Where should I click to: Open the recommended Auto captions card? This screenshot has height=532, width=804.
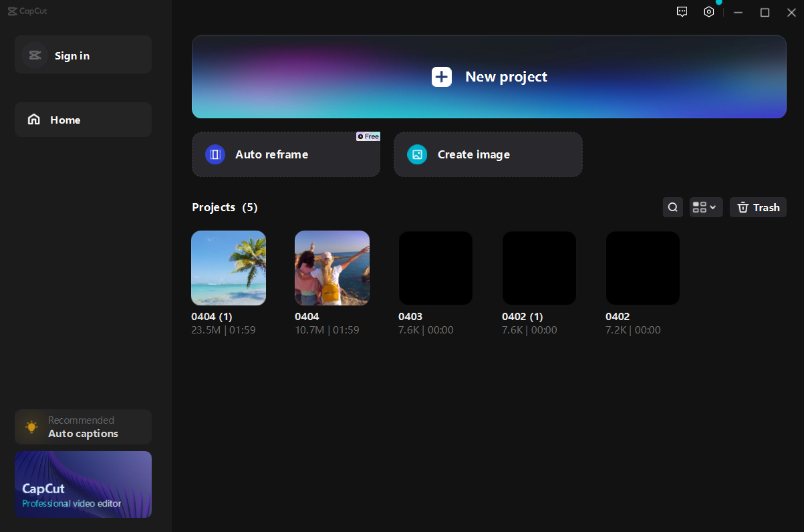click(83, 427)
